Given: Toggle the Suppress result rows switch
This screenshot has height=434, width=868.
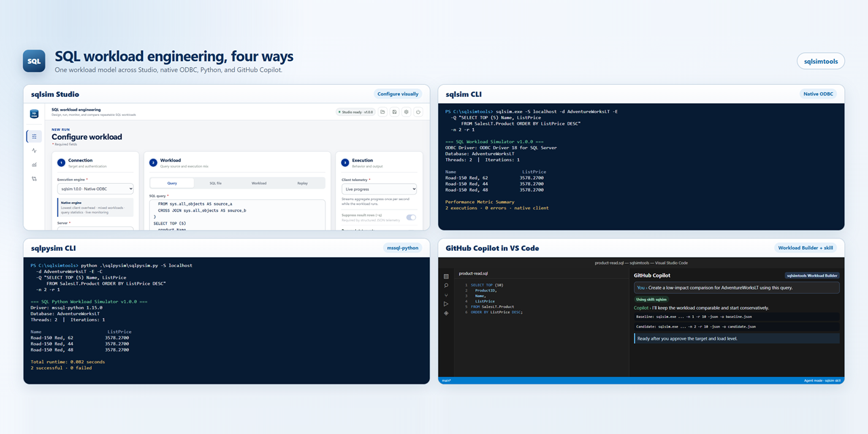Looking at the screenshot, I should pyautogui.click(x=411, y=218).
